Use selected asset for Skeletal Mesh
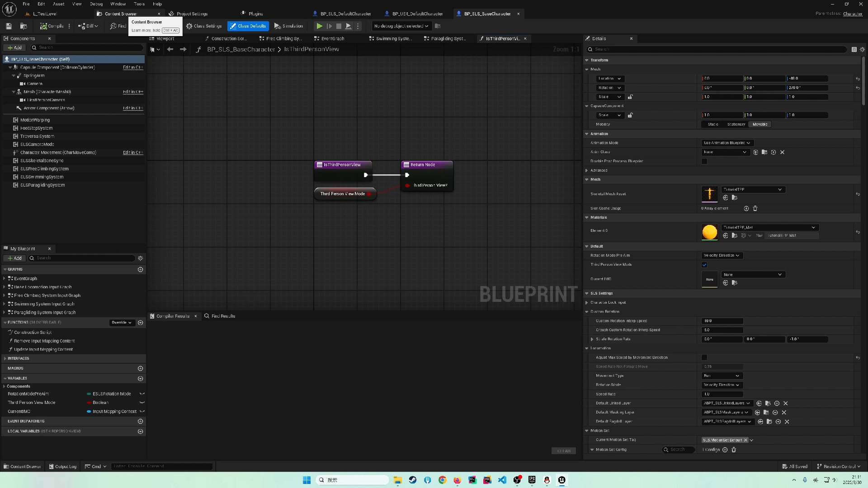This screenshot has width=868, height=488. 726,198
